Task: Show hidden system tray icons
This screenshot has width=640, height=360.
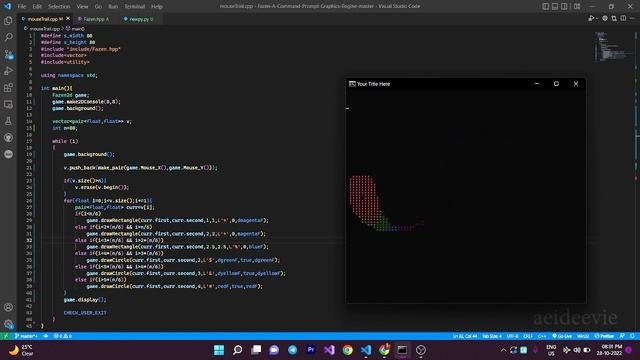Action: pyautogui.click(x=503, y=350)
